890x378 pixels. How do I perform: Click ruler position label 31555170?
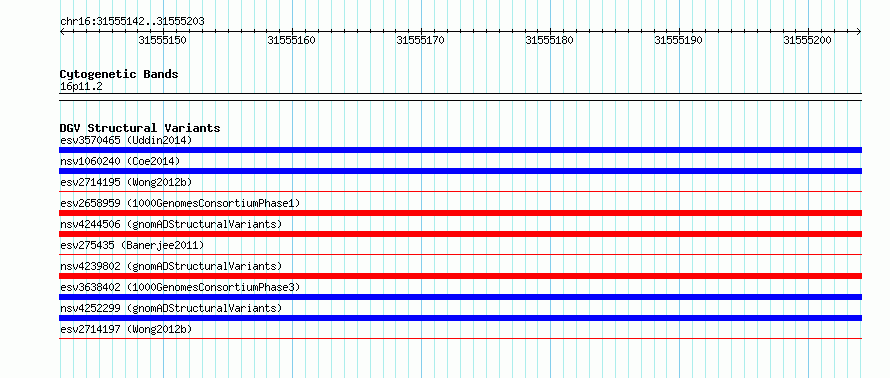(x=421, y=40)
